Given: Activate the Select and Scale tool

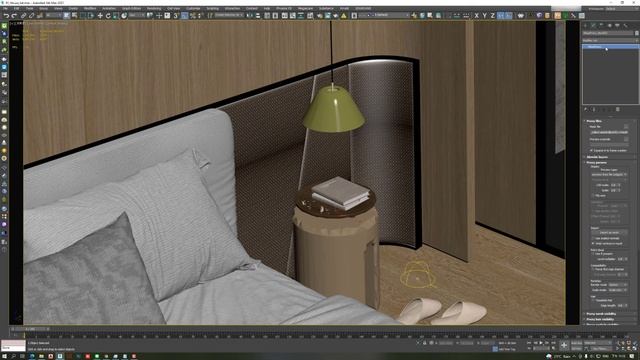Looking at the screenshot, I should coord(116,16).
